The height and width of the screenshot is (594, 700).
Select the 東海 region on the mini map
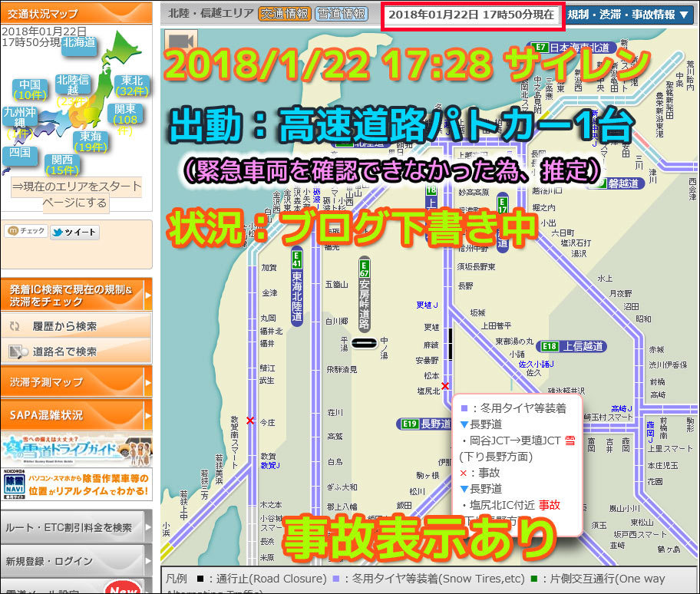click(91, 141)
